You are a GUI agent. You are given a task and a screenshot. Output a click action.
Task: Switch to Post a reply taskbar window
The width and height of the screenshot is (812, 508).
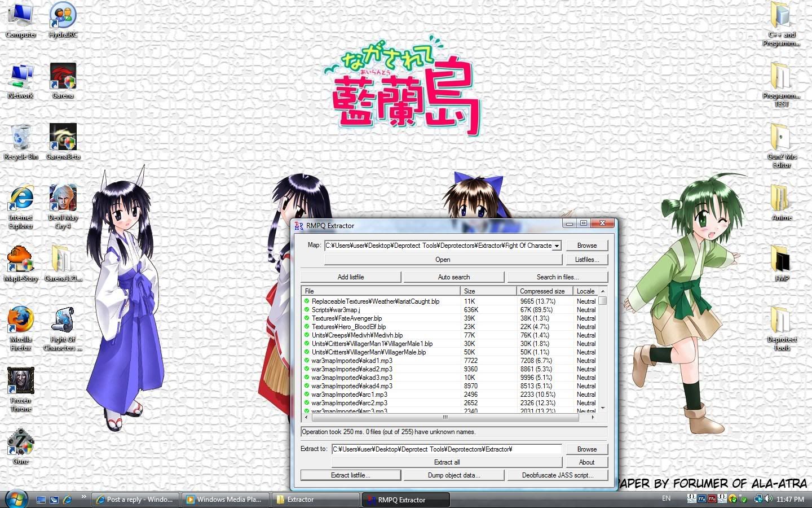click(135, 500)
